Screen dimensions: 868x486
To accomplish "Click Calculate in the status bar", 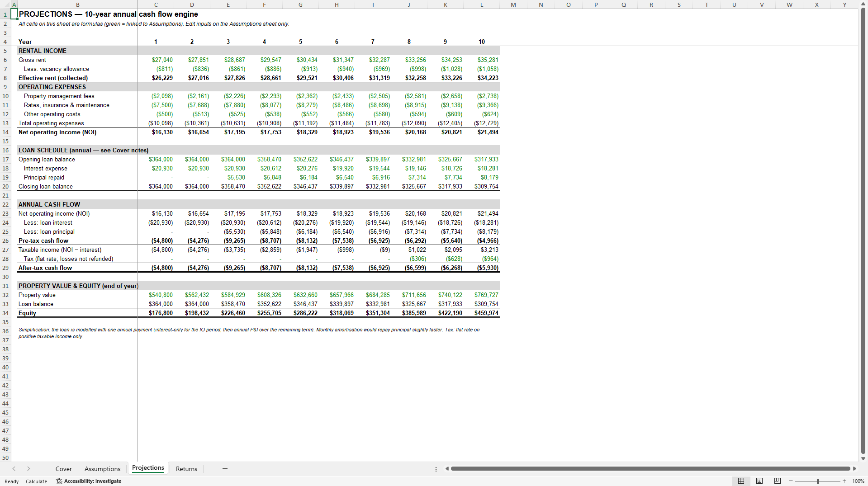I will [36, 481].
